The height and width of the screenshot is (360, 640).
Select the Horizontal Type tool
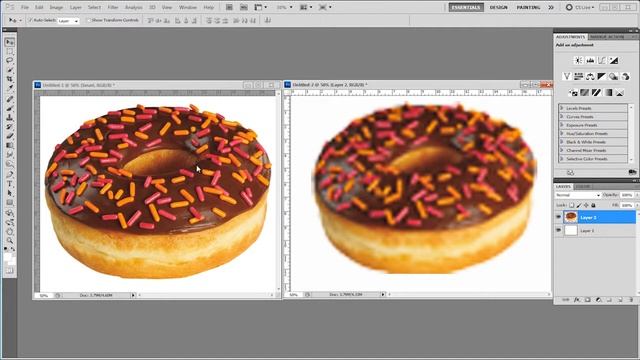(x=10, y=184)
